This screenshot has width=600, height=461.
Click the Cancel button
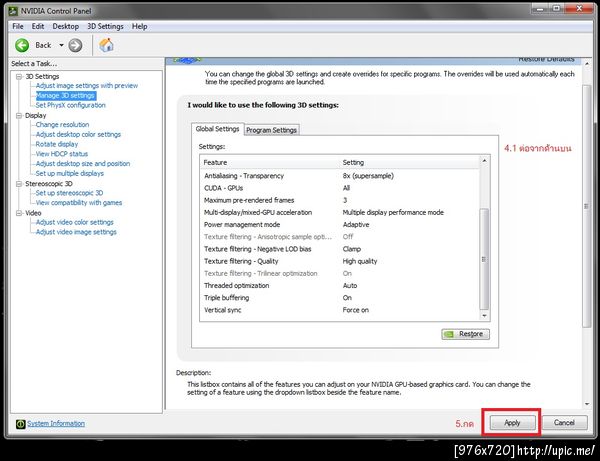[x=564, y=423]
